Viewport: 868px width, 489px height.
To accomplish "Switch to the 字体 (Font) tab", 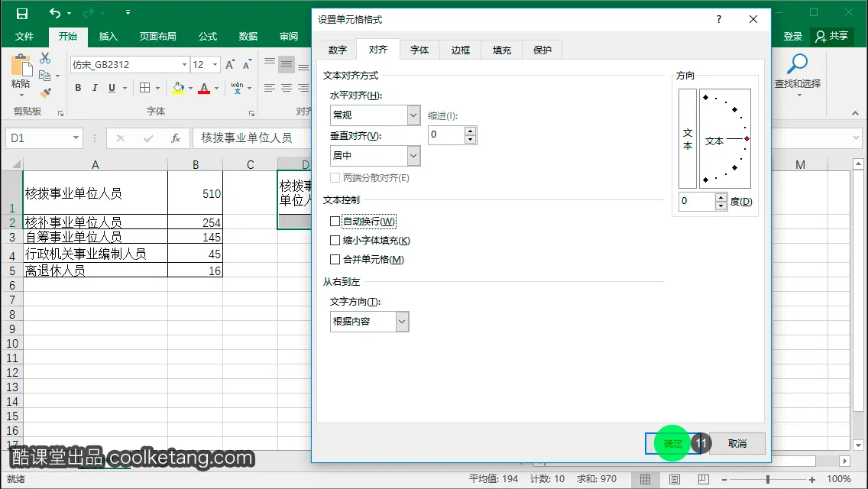I will (419, 50).
